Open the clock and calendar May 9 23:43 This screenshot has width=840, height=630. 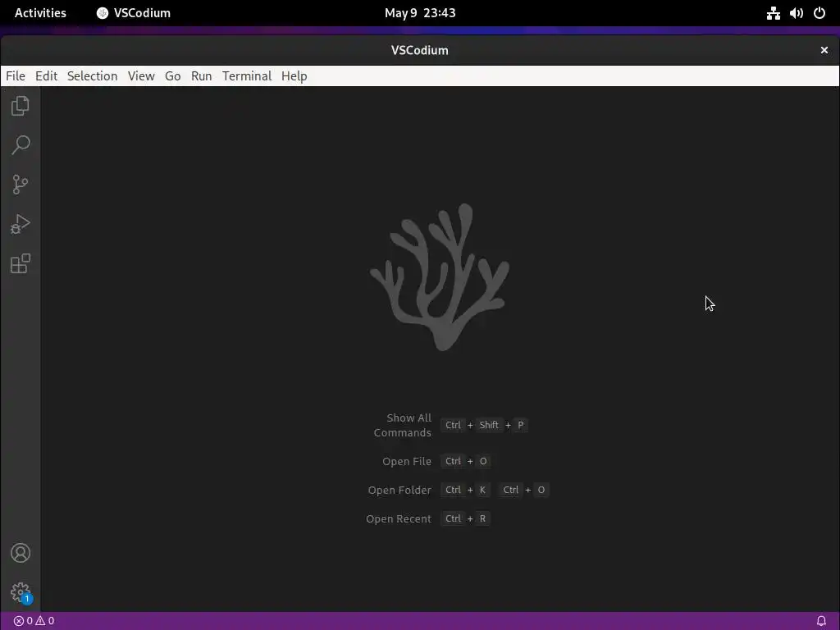(420, 13)
